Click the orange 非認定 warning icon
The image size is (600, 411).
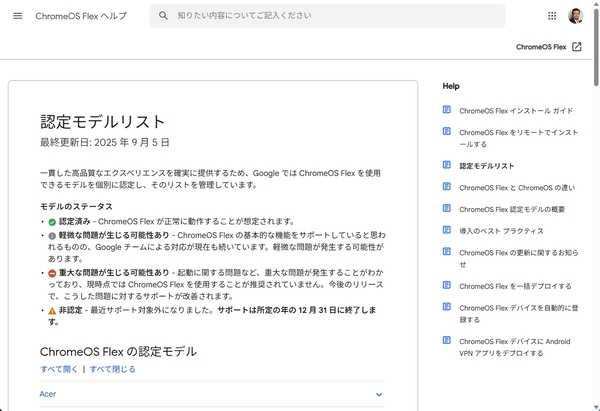pos(52,311)
